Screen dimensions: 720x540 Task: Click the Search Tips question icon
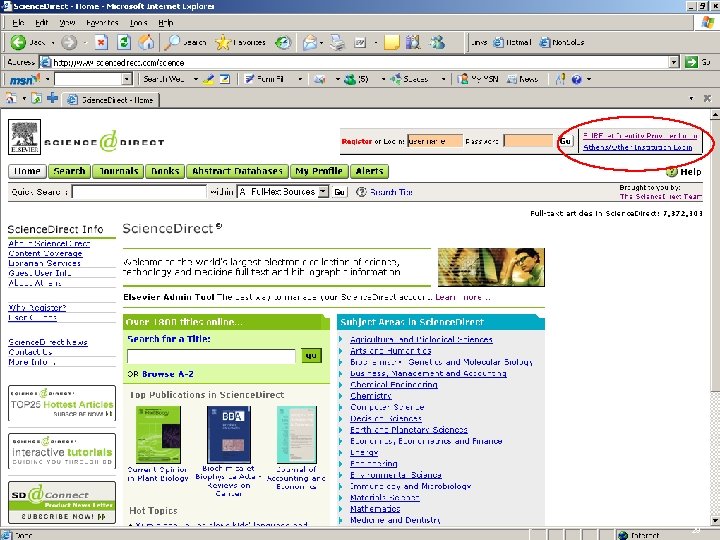click(x=361, y=192)
